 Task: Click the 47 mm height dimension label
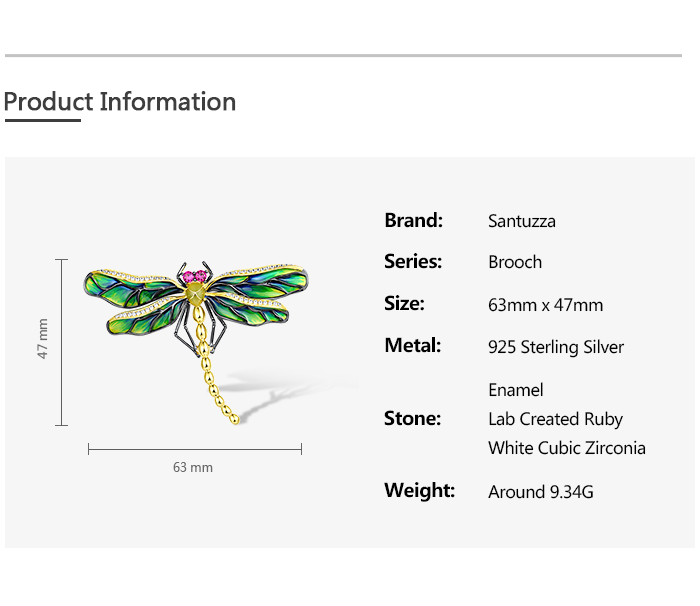(x=43, y=339)
